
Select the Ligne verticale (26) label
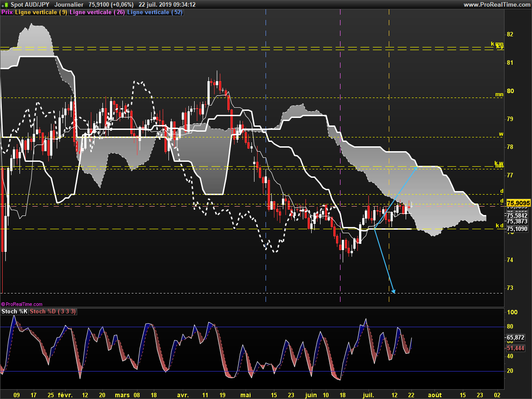(x=97, y=12)
